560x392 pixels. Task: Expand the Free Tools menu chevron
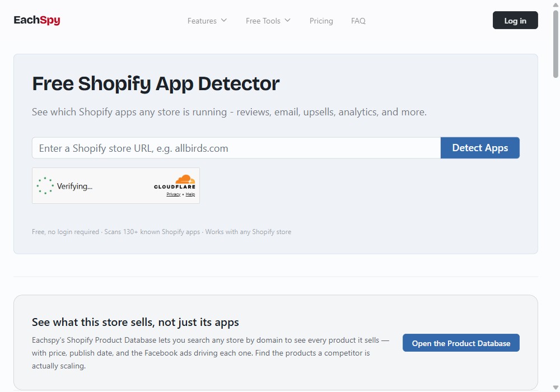click(287, 20)
